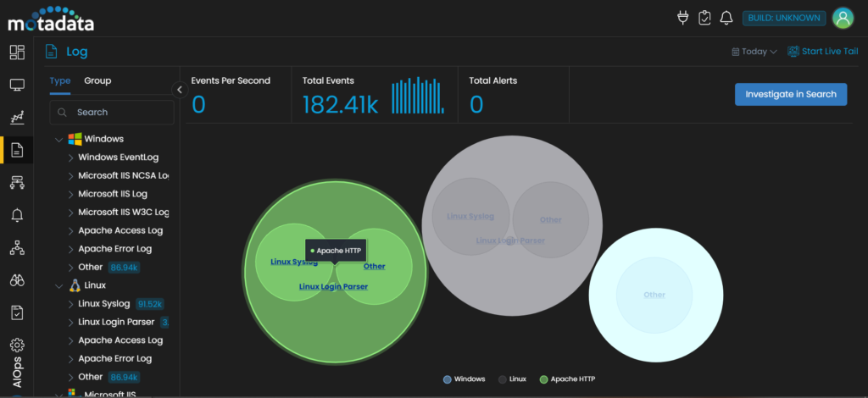Collapse the Windows tree group
868x398 pixels.
[x=58, y=139]
